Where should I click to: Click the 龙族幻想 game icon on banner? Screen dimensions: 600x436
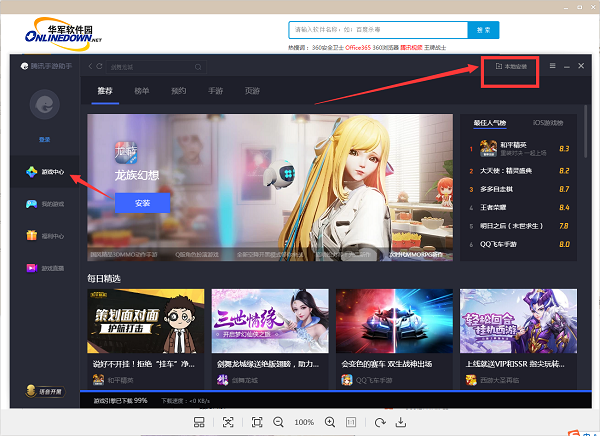126,152
